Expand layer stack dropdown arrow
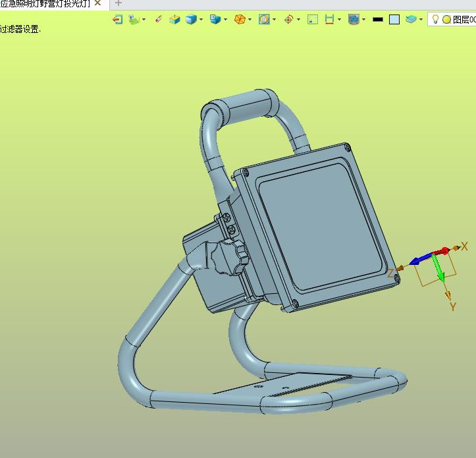 421,20
